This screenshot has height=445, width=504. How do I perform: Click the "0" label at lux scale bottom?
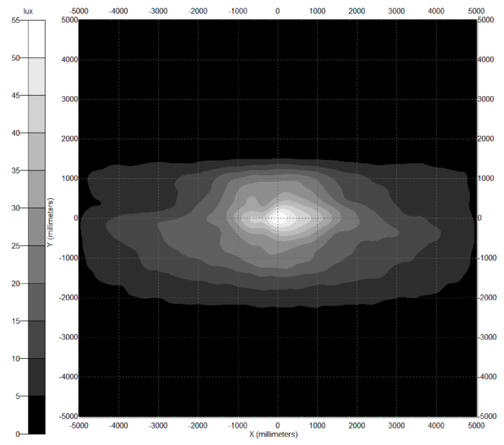[18, 434]
